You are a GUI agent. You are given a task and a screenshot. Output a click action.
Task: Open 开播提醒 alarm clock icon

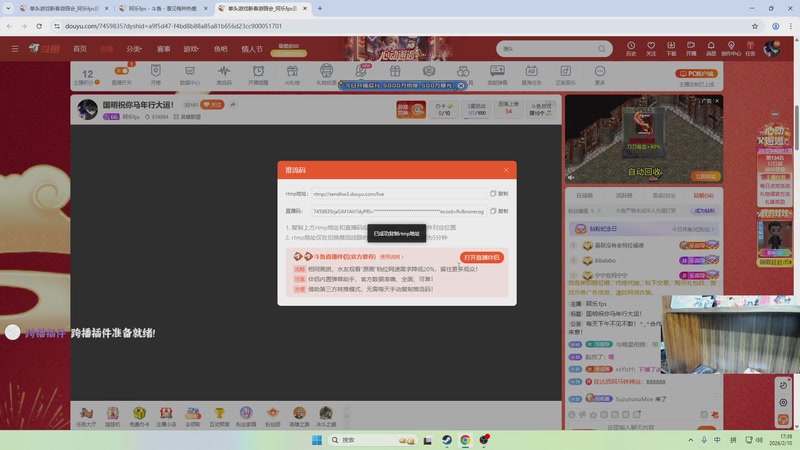click(258, 74)
